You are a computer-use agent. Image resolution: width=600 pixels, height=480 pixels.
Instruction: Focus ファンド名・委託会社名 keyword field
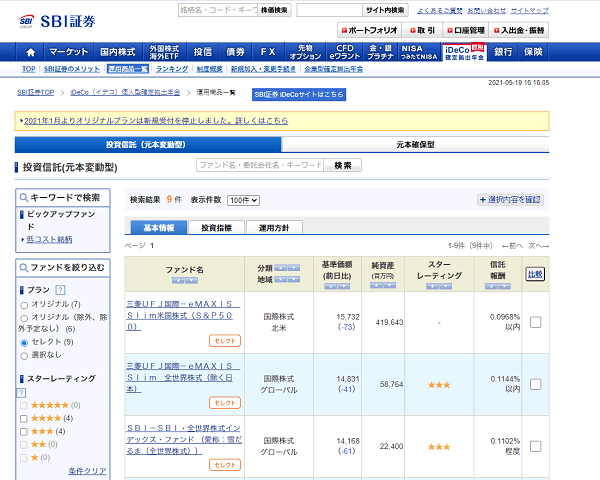[260, 165]
